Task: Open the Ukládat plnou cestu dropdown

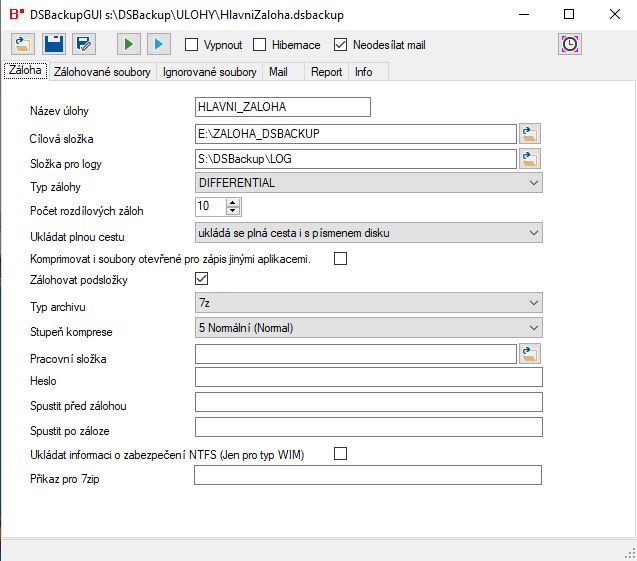Action: 368,233
